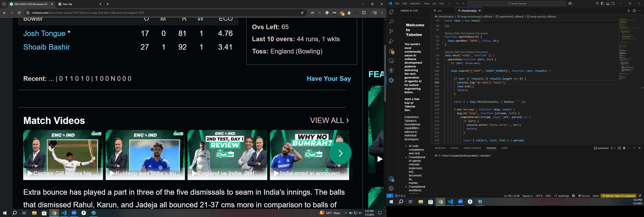Open Thunder Client lightning icon in activity bar
This screenshot has height=217, width=644.
391,70
